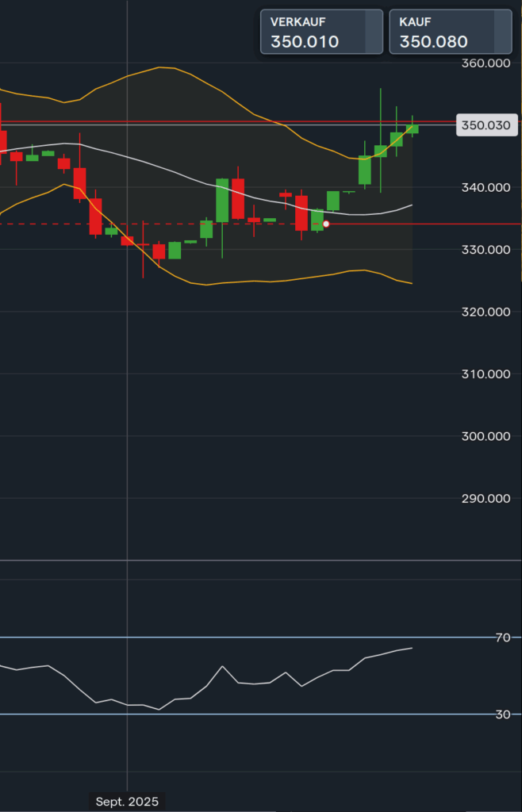
Task: Click the 360.000 price axis label
Action: click(x=485, y=63)
